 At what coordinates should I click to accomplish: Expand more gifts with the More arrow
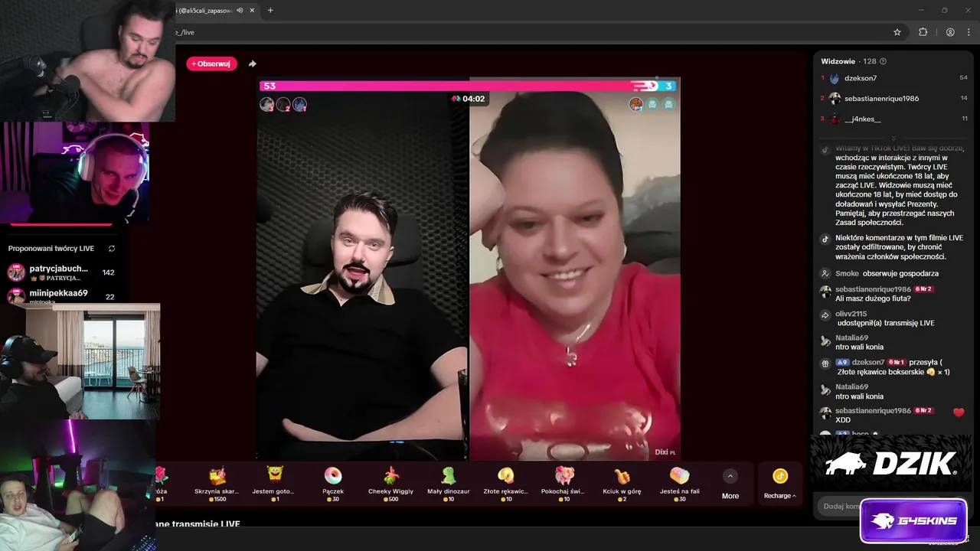pos(730,476)
